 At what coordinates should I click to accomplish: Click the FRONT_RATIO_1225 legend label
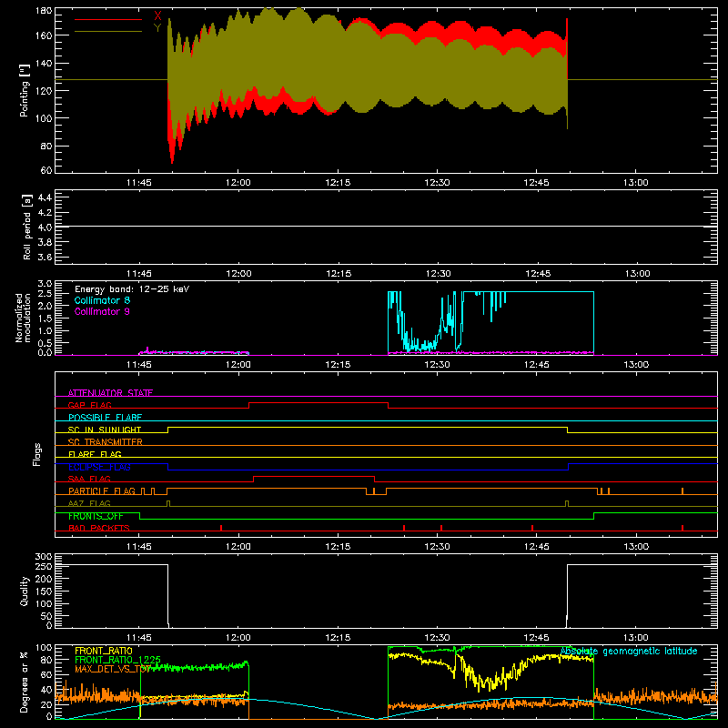[118, 660]
